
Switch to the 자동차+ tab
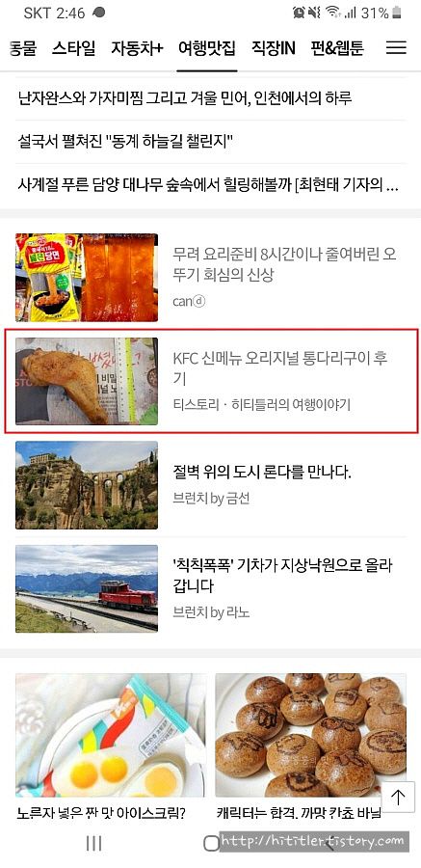pyautogui.click(x=137, y=48)
